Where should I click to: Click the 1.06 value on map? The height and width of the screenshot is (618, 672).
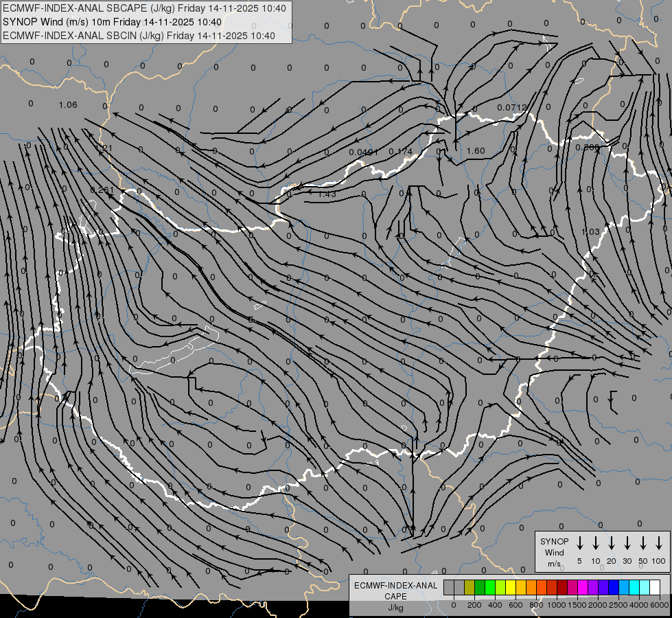(x=68, y=104)
